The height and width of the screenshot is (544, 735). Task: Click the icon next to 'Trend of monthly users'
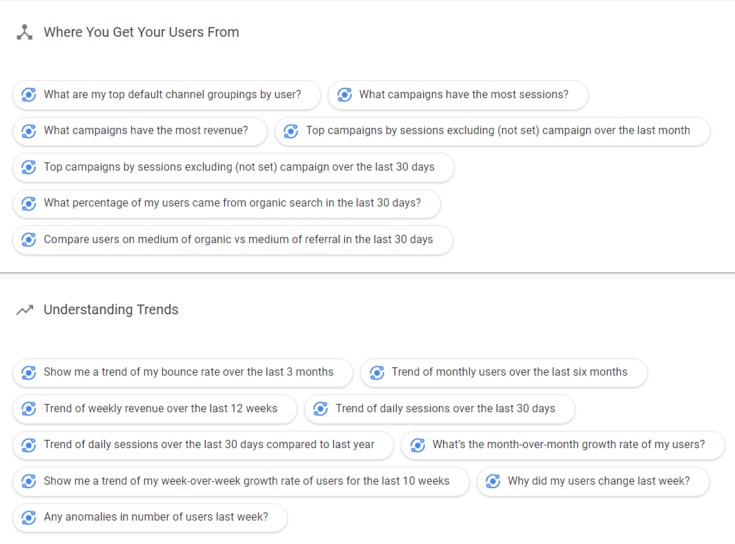(377, 372)
